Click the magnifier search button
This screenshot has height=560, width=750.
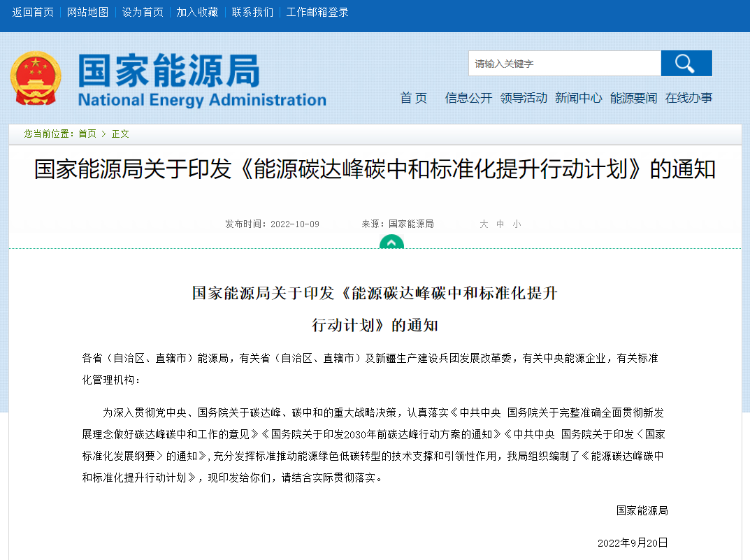(686, 63)
